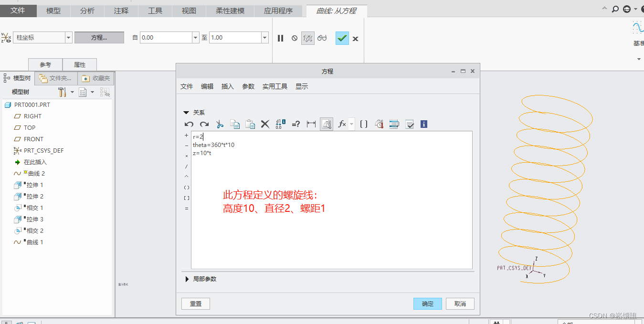Toggle the unattached geometry preview button
This screenshot has height=324, width=644.
coord(308,38)
